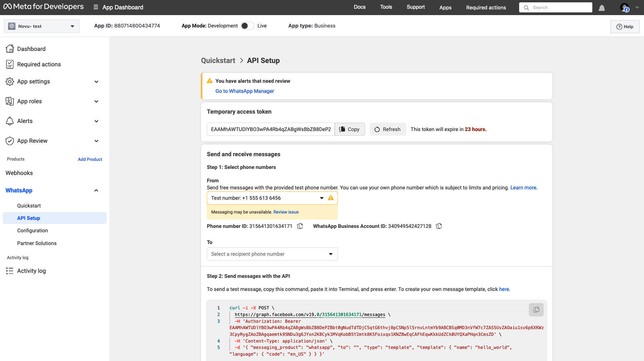Open Docs in top navigation
Image resolution: width=644 pixels, height=361 pixels.
coord(359,7)
